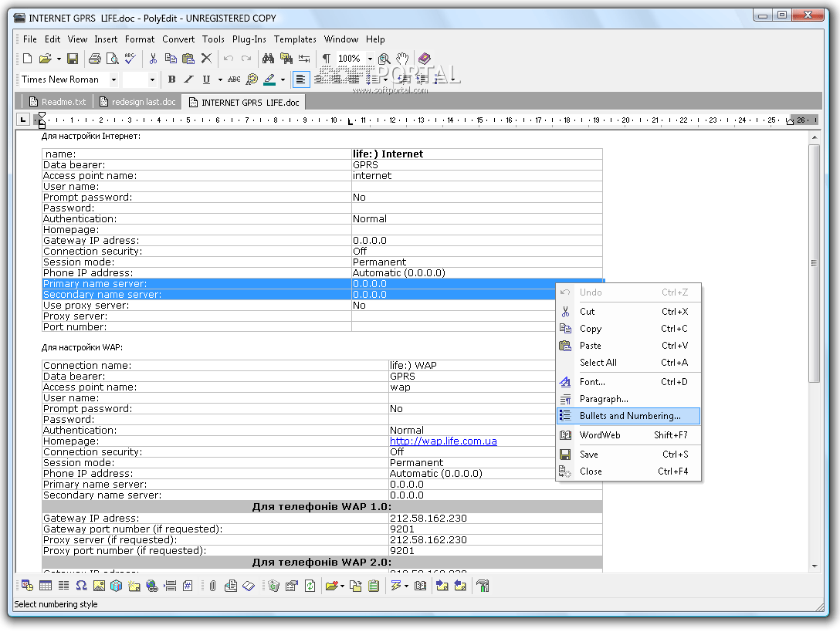This screenshot has height=632, width=840.
Task: Toggle left text alignment button
Action: [301, 79]
